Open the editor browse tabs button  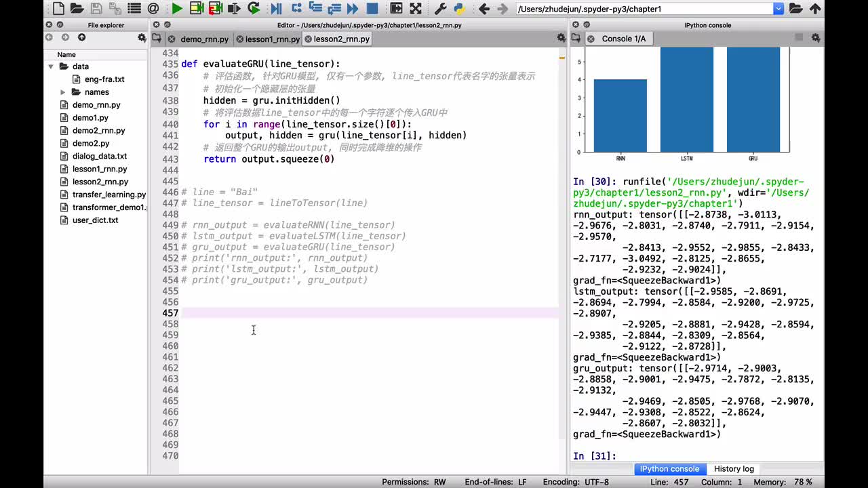(157, 39)
